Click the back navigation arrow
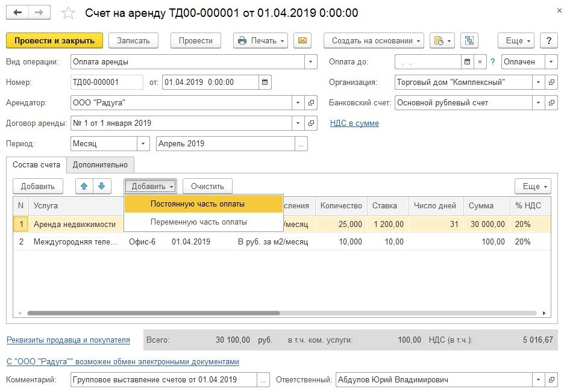Image resolution: width=564 pixels, height=392 pixels. (x=17, y=13)
